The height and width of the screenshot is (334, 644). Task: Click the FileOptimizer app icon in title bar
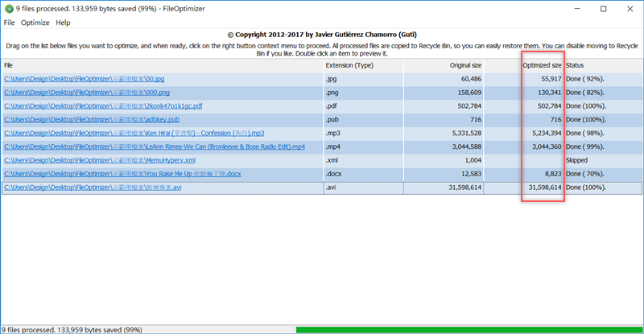8,8
